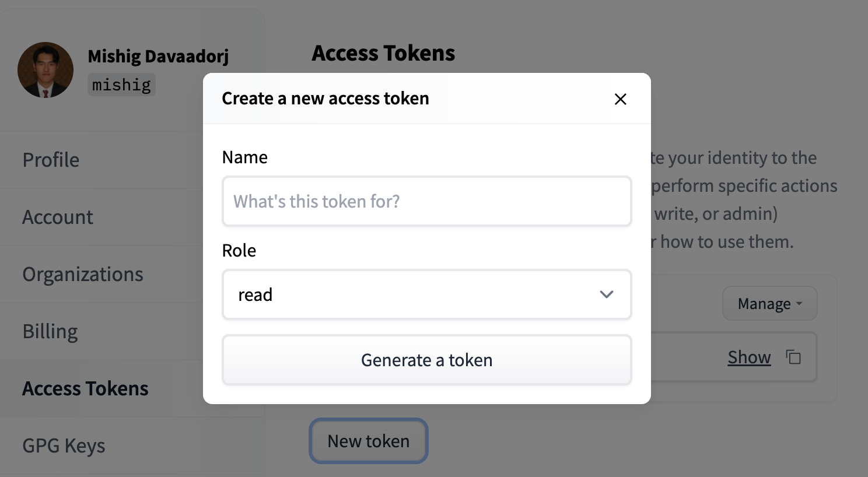Focus the token Name input field

[426, 201]
